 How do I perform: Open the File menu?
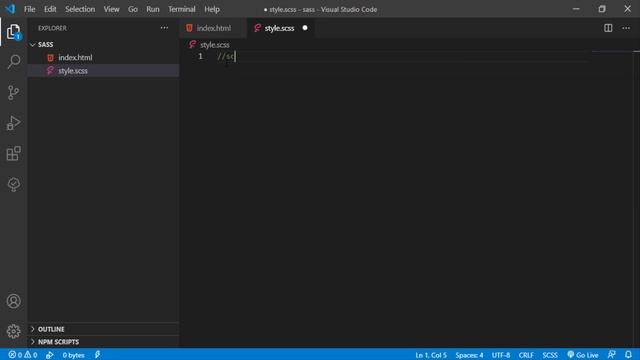point(29,9)
